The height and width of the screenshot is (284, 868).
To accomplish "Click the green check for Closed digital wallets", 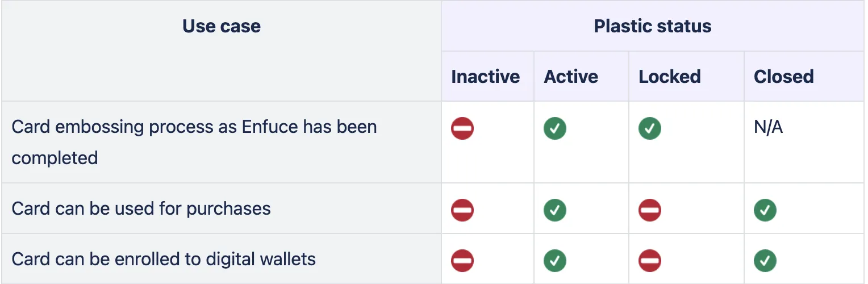I will 765,261.
